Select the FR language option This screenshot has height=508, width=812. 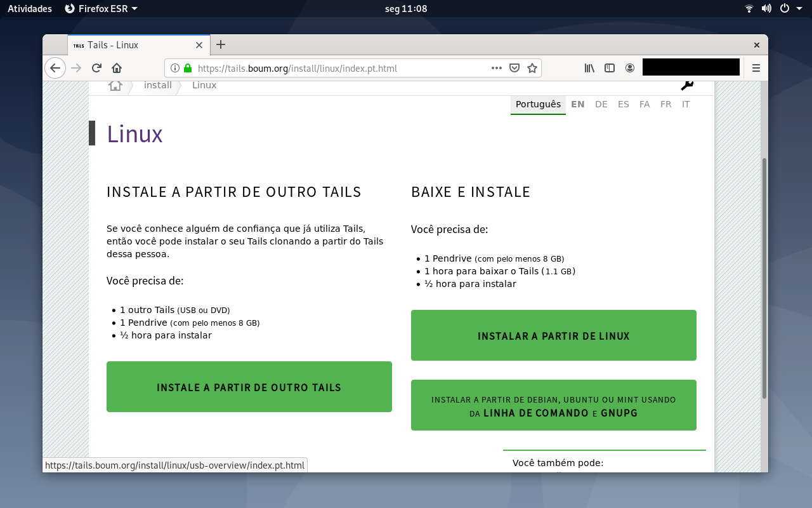[x=665, y=104]
